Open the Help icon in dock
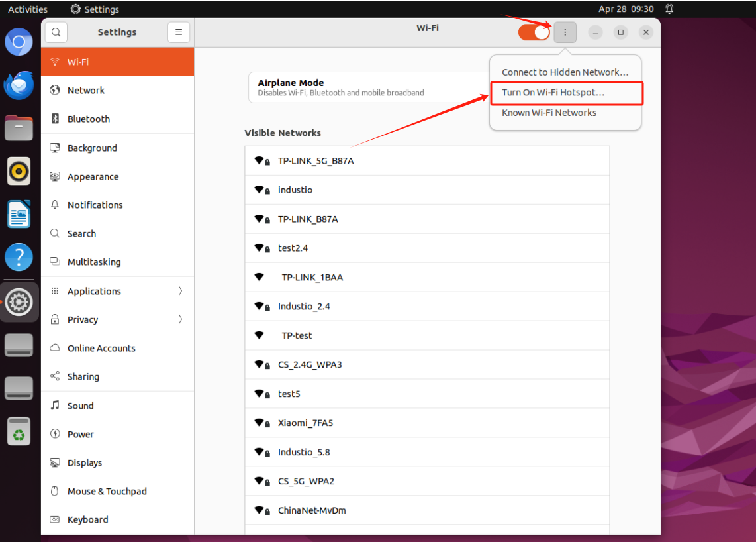 pyautogui.click(x=19, y=257)
